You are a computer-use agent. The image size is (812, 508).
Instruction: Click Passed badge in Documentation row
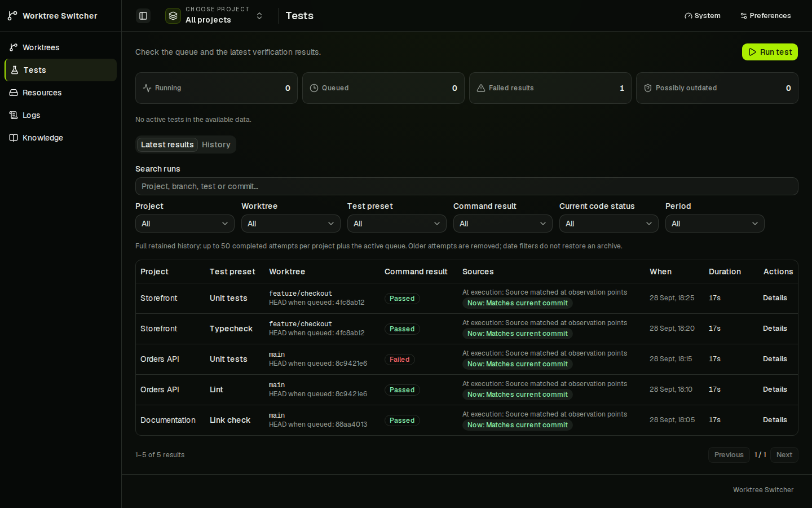(x=402, y=421)
